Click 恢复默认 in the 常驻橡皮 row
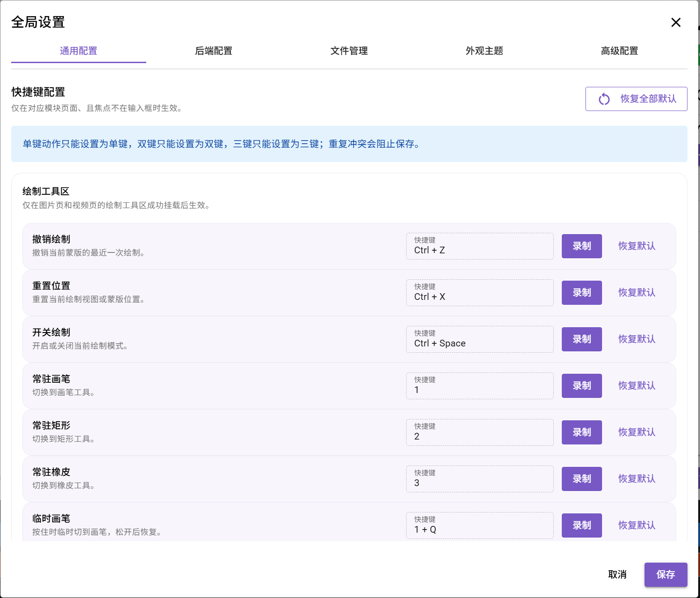 (637, 479)
